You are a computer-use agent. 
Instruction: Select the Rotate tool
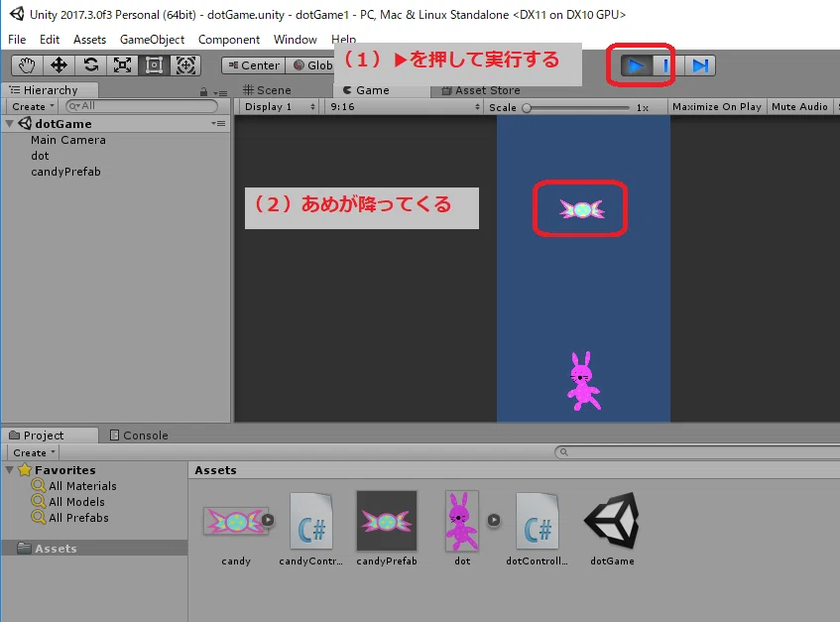(x=90, y=65)
